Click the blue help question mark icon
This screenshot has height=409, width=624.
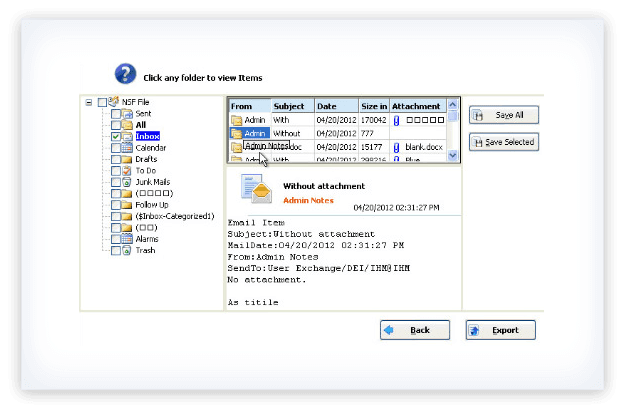[125, 73]
